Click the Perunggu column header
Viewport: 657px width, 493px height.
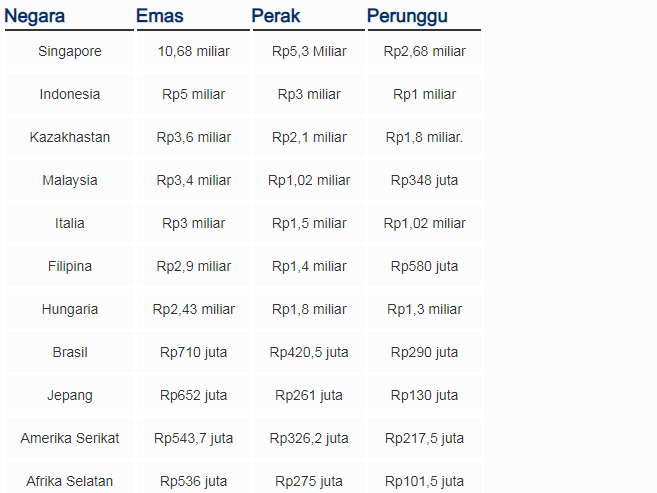[x=407, y=16]
